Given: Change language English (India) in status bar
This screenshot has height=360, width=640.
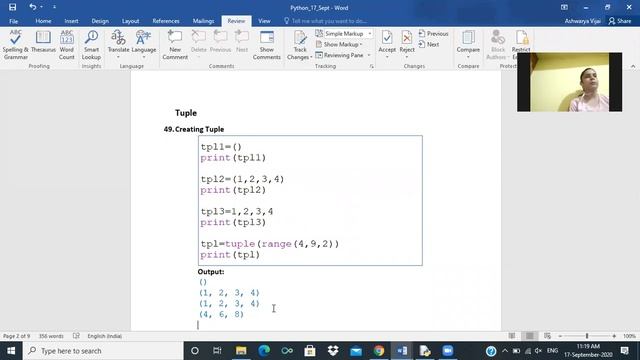Looking at the screenshot, I should (104, 336).
